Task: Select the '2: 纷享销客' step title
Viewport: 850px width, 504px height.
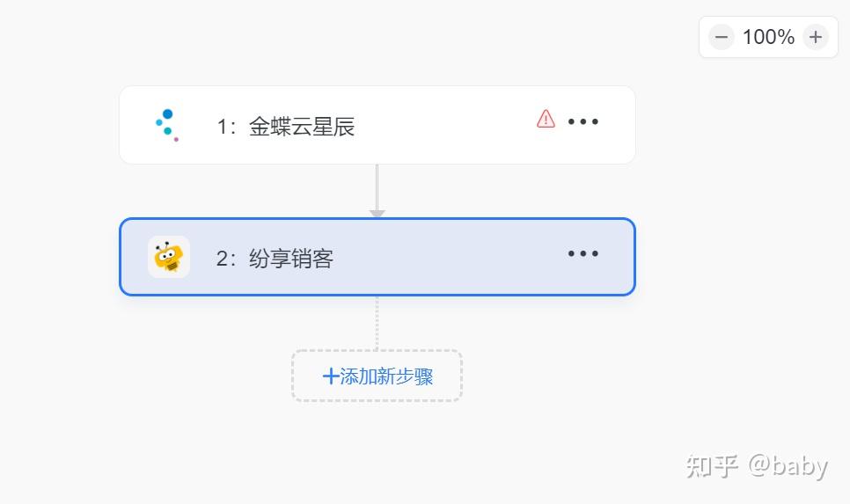Action: [275, 258]
